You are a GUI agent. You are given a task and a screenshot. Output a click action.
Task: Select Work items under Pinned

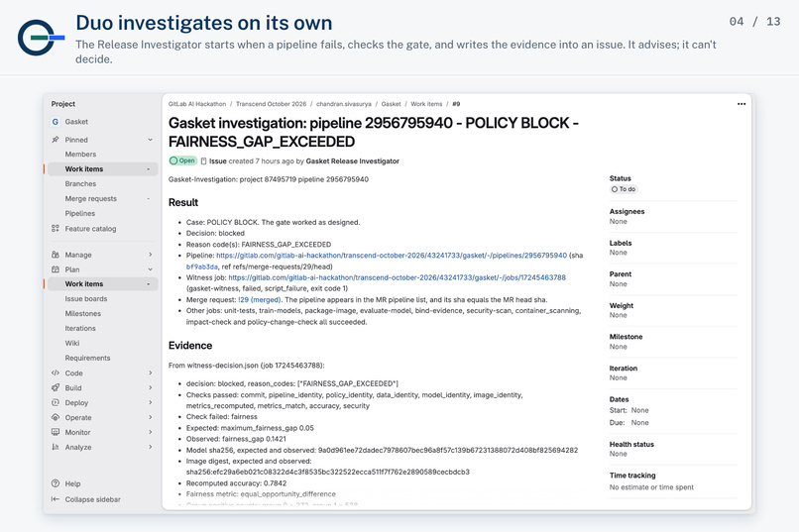pos(103,169)
